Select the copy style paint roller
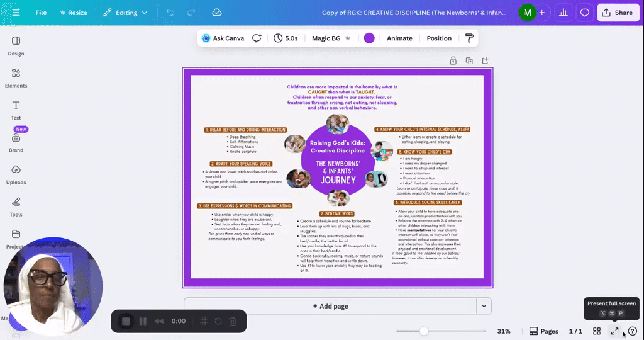Image resolution: width=644 pixels, height=340 pixels. (x=469, y=38)
